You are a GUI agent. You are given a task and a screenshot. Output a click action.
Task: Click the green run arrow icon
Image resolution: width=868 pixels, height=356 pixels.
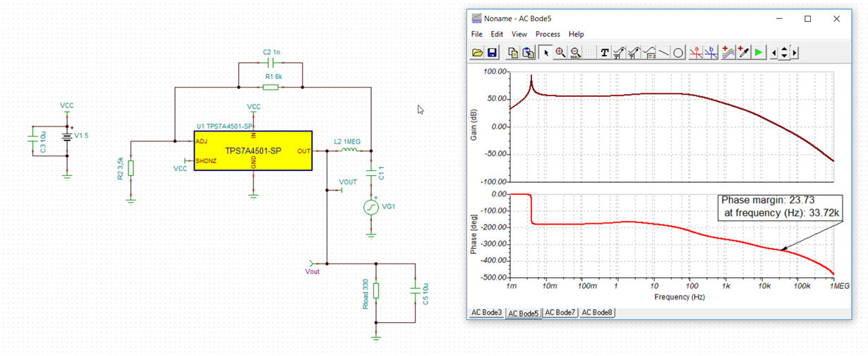point(759,52)
